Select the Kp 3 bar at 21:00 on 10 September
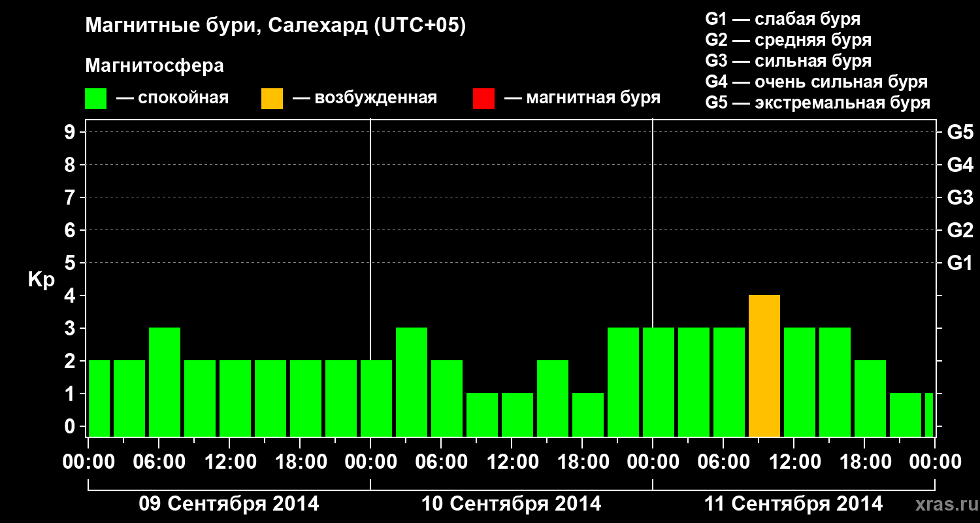Screen dimensions: 980x523 coord(623,382)
